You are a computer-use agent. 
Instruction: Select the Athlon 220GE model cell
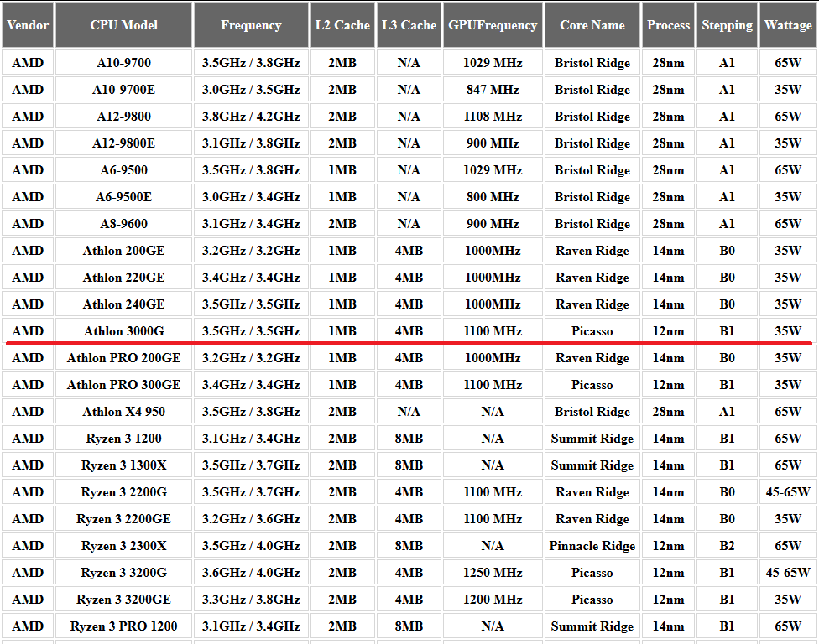(124, 277)
